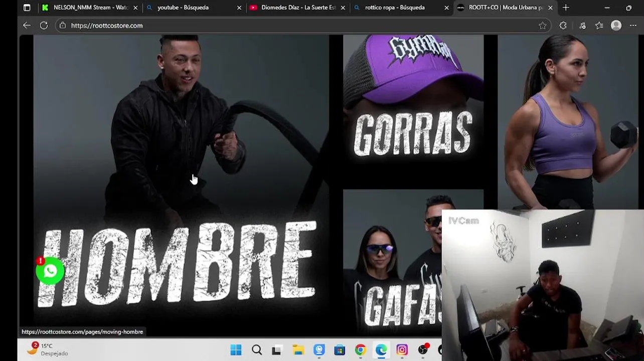Add this page to favorites star
644x361 pixels.
click(542, 26)
